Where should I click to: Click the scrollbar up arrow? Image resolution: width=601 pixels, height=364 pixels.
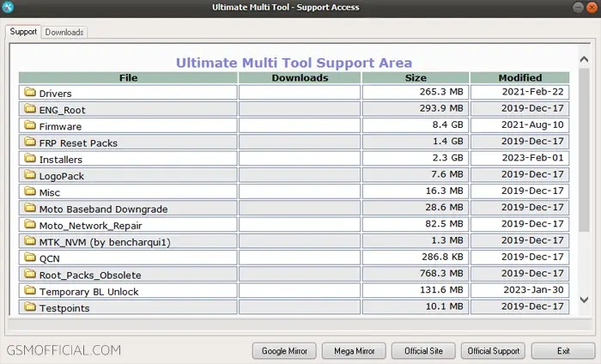pos(584,59)
